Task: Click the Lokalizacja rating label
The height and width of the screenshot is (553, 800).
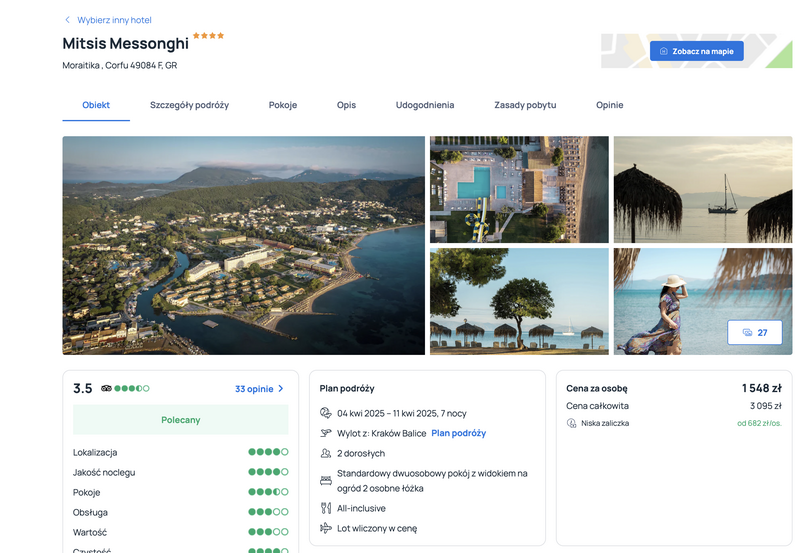Action: (x=95, y=453)
